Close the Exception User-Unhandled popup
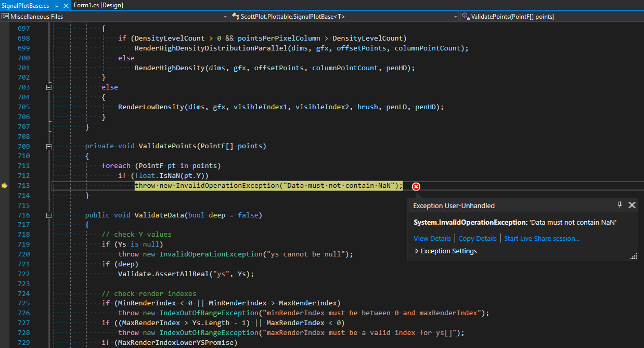The height and width of the screenshot is (348, 644). (x=632, y=205)
